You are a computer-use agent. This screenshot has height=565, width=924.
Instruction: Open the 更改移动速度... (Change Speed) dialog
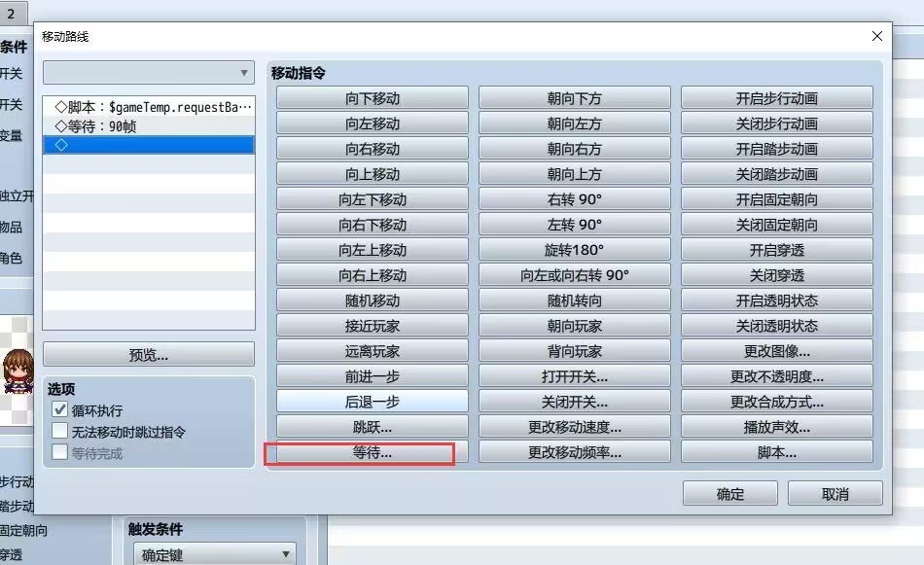point(572,426)
